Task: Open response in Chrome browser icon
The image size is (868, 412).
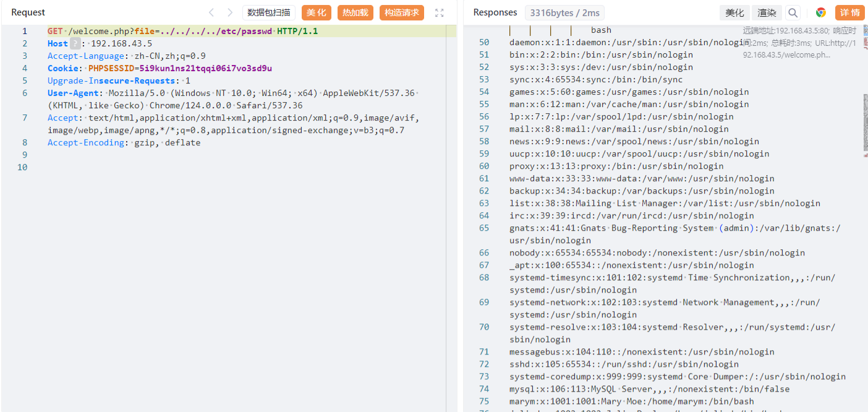Action: [821, 12]
